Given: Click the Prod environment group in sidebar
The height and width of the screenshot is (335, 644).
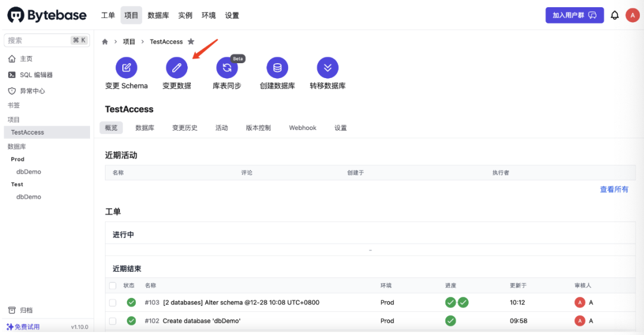Looking at the screenshot, I should [18, 159].
